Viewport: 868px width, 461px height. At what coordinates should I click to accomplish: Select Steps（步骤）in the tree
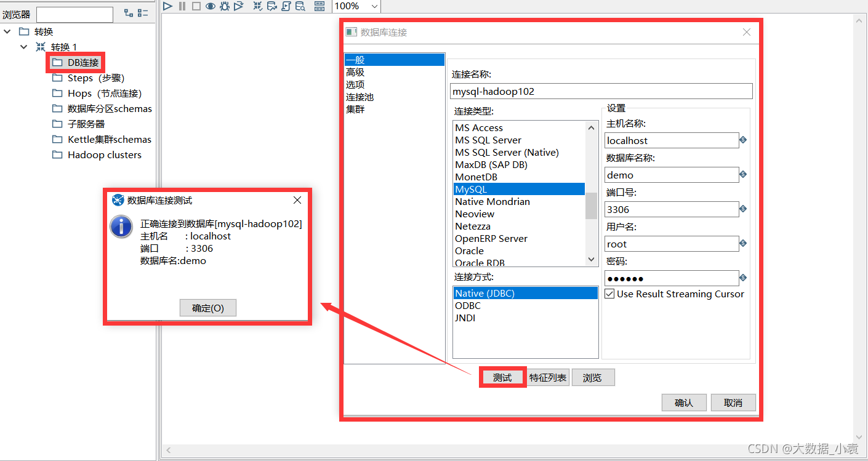click(x=96, y=78)
